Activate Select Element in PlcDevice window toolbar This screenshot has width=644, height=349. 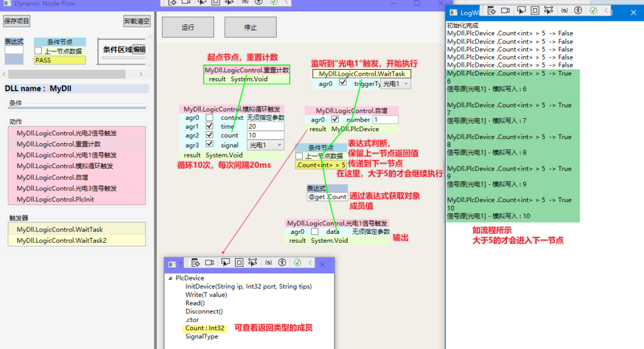[x=225, y=262]
